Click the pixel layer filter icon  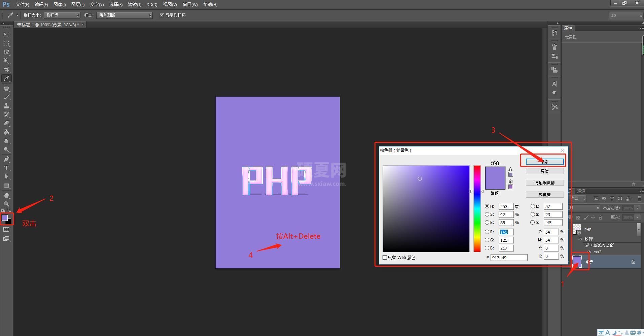point(596,199)
